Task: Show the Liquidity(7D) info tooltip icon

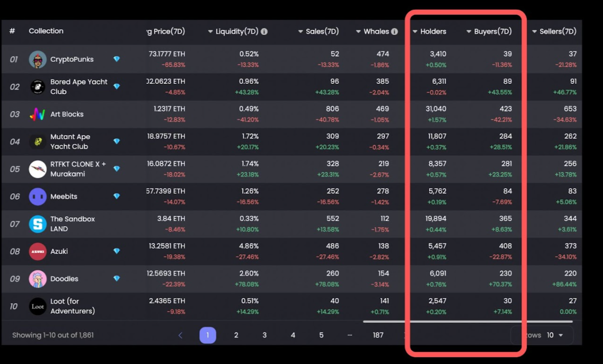Action: pyautogui.click(x=264, y=32)
